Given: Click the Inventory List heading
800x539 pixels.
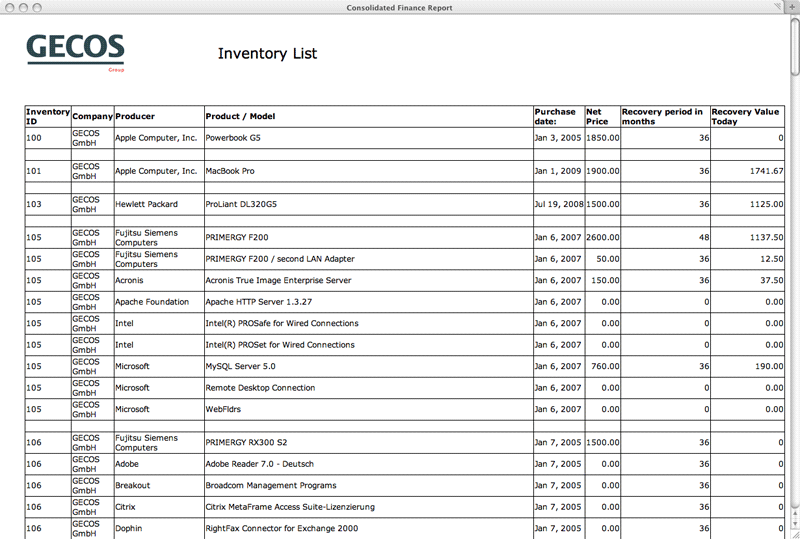Looking at the screenshot, I should [267, 53].
